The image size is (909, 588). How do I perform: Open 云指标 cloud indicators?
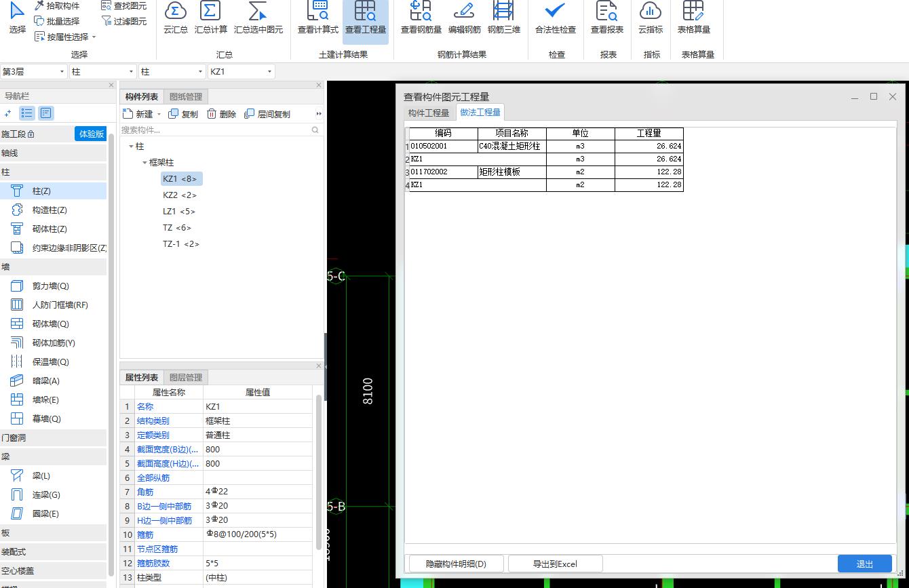coord(651,18)
